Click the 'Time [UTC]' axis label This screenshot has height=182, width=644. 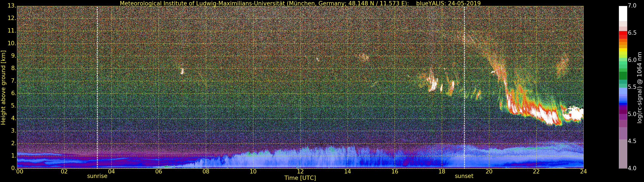coord(300,178)
